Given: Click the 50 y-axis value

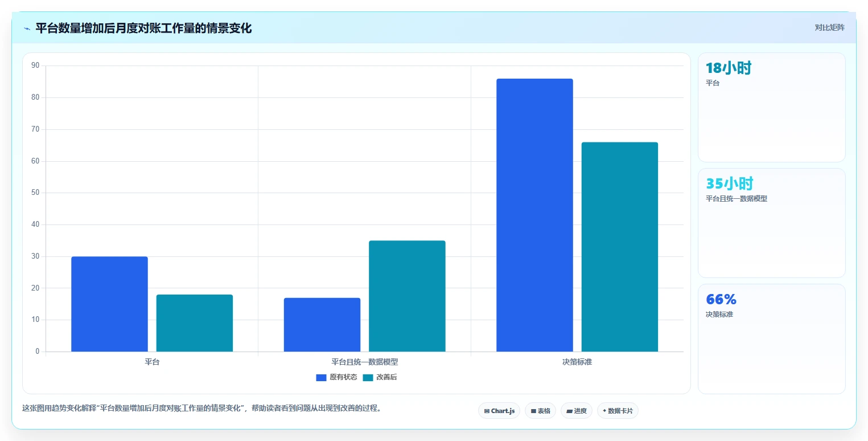Looking at the screenshot, I should pos(35,193).
